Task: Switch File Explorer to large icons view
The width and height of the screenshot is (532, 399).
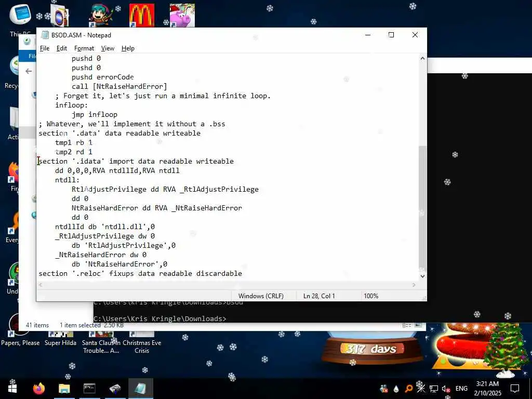Action: (x=418, y=325)
